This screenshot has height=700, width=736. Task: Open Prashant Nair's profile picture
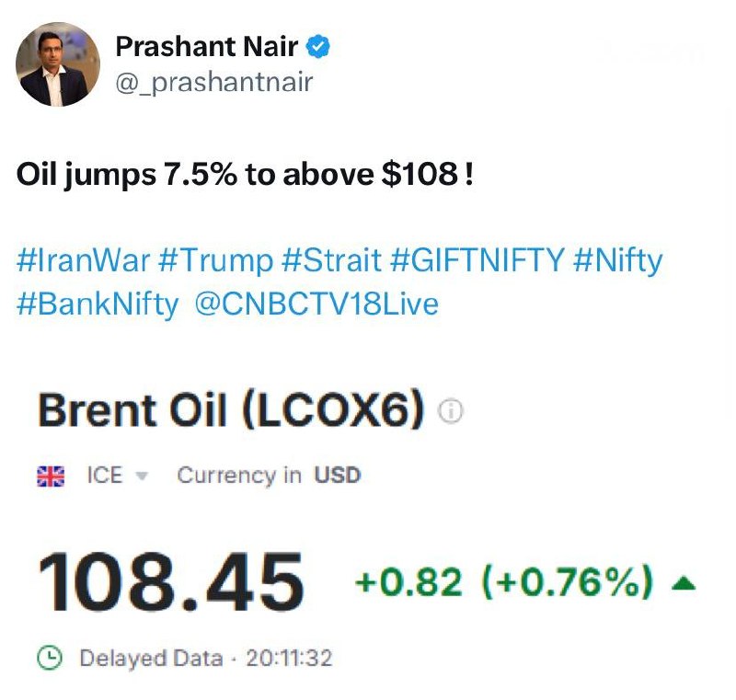[58, 64]
